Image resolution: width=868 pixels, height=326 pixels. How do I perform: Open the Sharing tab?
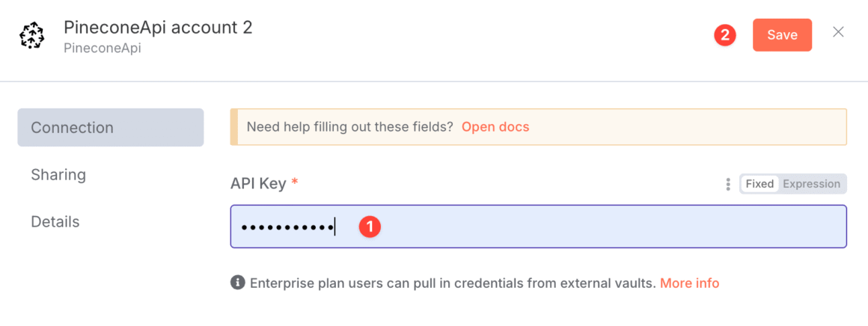point(58,175)
